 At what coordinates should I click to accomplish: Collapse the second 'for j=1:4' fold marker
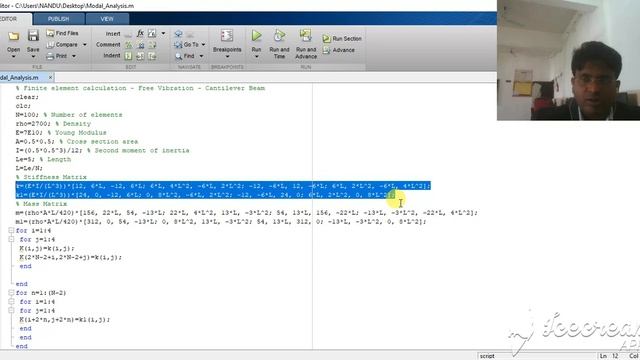(11, 311)
